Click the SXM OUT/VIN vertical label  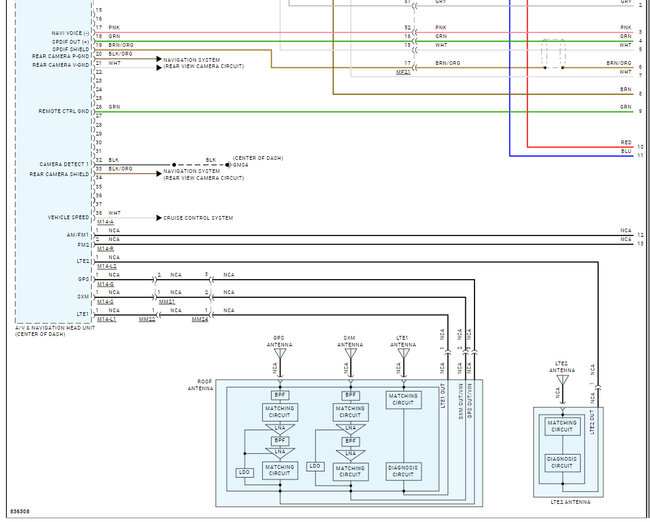[x=461, y=401]
